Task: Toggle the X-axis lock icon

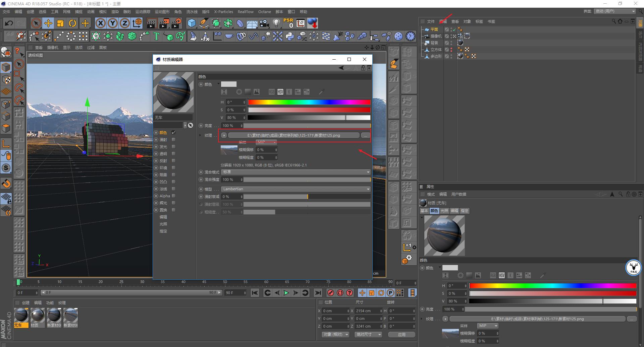Action: coord(100,23)
